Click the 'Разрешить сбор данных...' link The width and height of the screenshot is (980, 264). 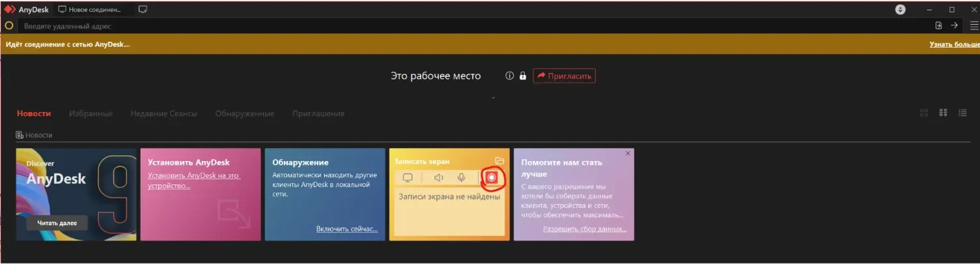click(x=585, y=229)
